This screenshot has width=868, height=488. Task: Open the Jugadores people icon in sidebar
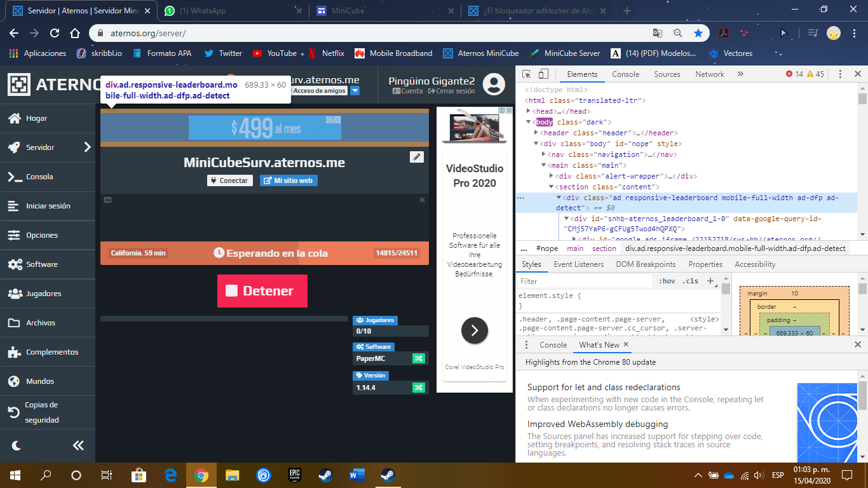(15, 294)
